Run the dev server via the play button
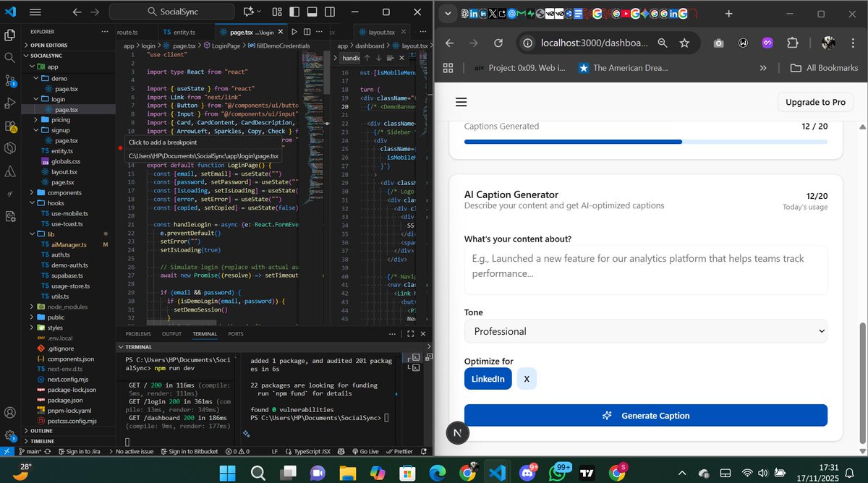This screenshot has height=483, width=868. click(x=294, y=31)
